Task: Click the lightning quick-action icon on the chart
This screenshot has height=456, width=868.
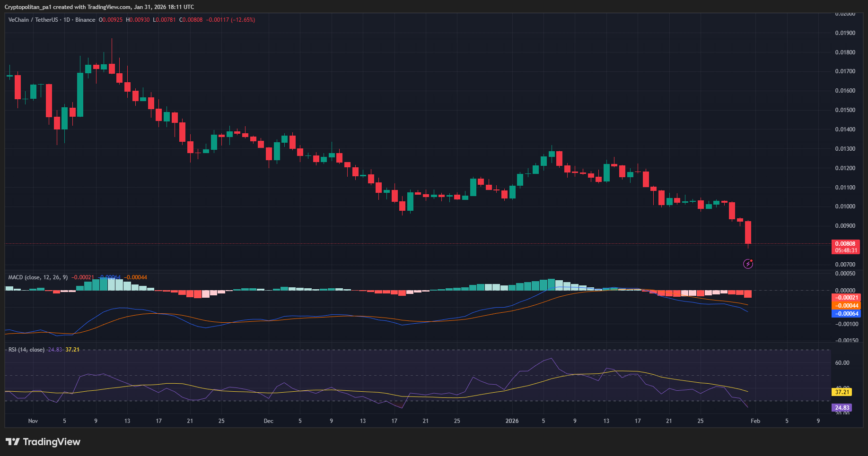Action: click(748, 264)
